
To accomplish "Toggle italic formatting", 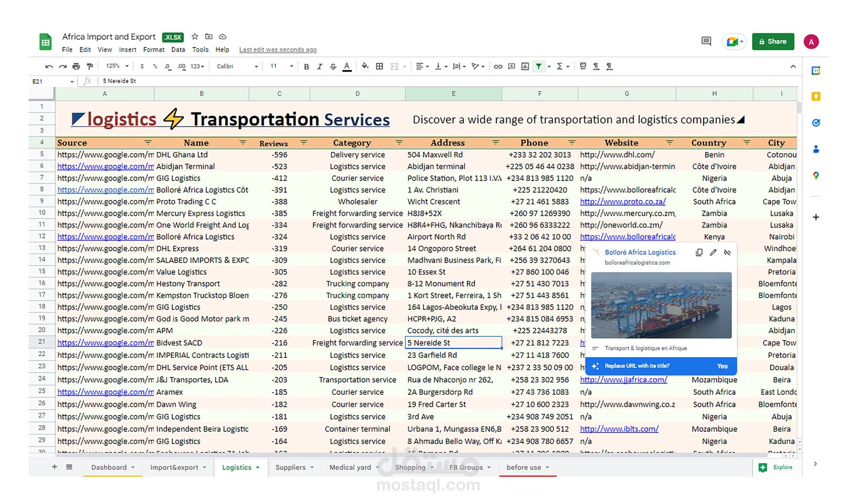I will [x=320, y=66].
